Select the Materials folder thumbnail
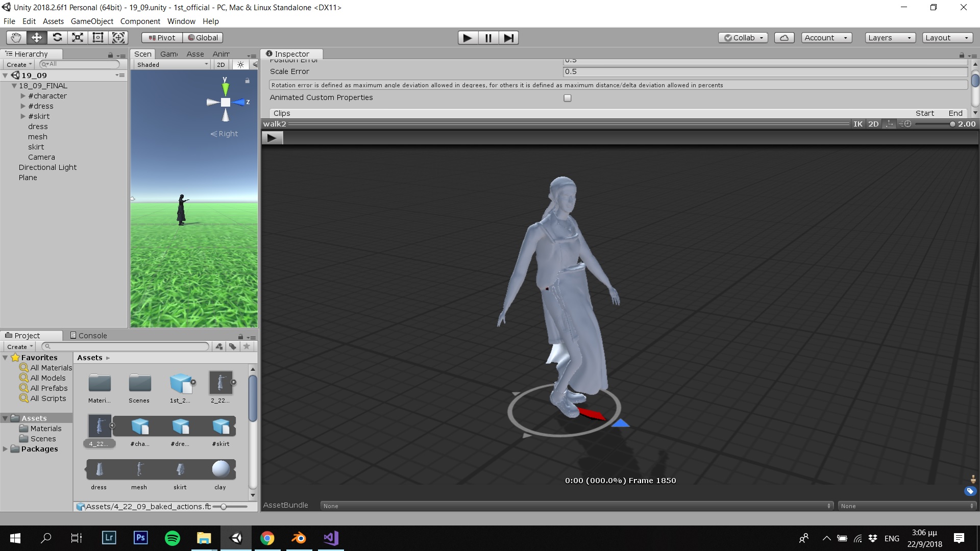This screenshot has height=551, width=980. pos(100,383)
